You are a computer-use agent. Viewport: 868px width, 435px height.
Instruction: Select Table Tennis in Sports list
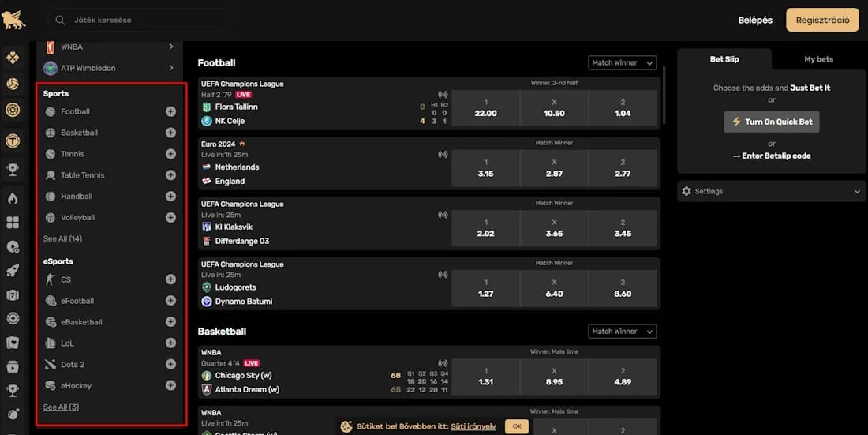tap(83, 175)
